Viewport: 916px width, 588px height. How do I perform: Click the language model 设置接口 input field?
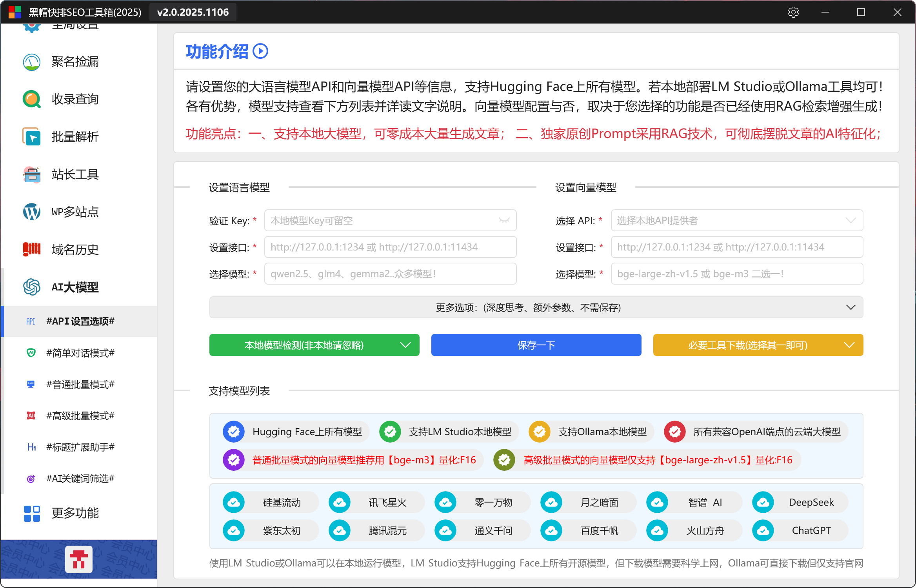click(x=390, y=247)
